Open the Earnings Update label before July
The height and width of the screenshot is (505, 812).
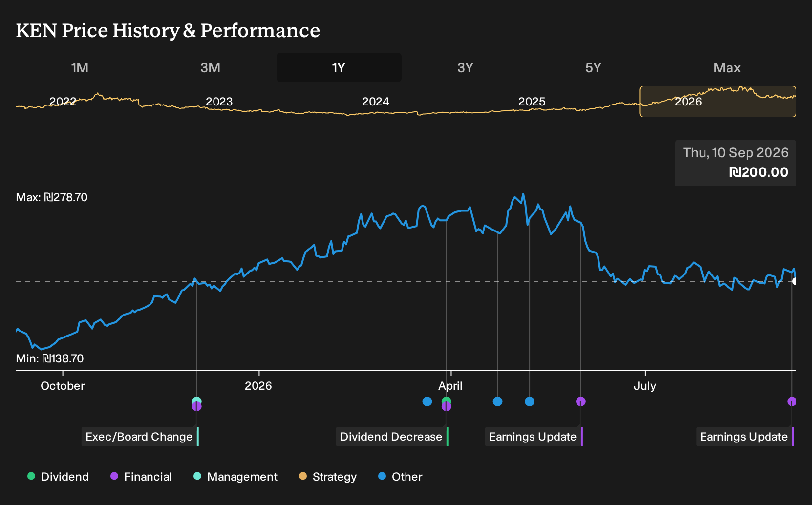tap(533, 437)
